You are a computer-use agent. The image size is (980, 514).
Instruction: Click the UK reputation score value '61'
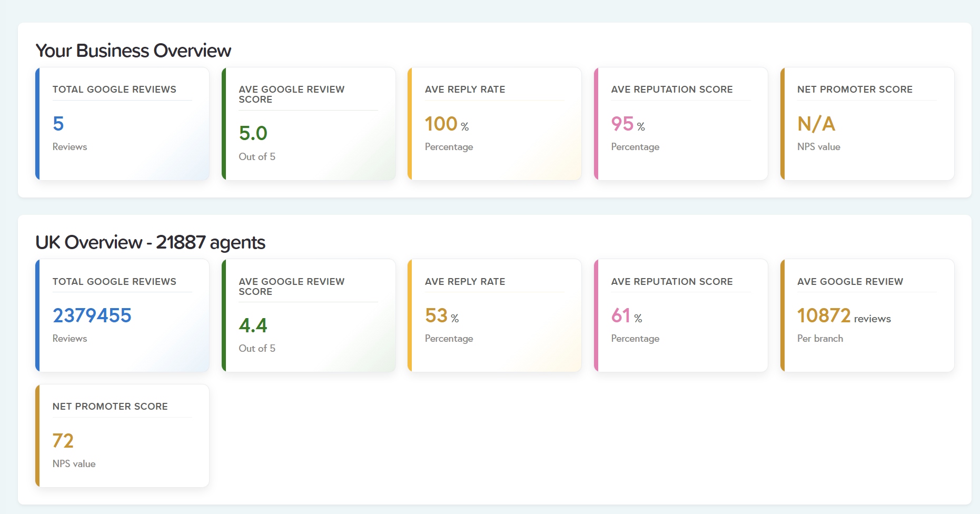(x=621, y=315)
